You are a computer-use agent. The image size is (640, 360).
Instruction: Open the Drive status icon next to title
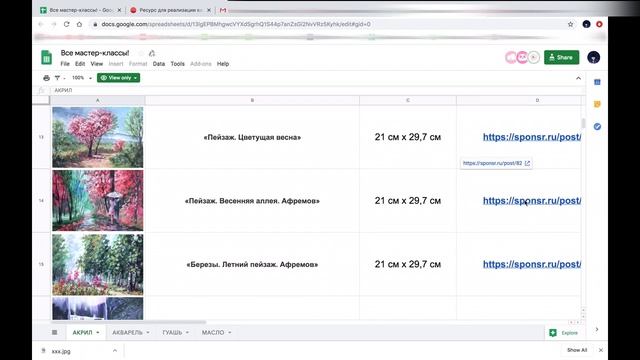coord(152,53)
